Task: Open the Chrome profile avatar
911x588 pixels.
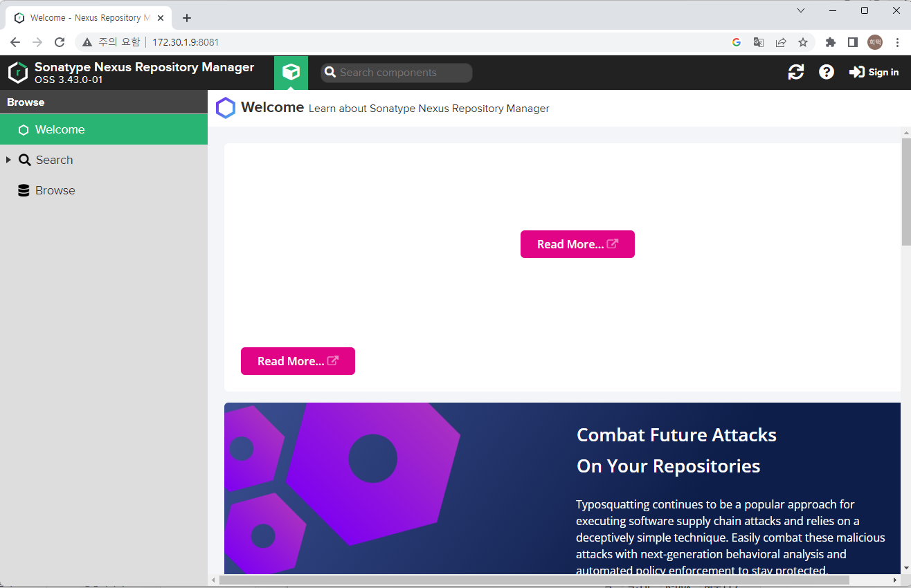Action: (x=875, y=42)
